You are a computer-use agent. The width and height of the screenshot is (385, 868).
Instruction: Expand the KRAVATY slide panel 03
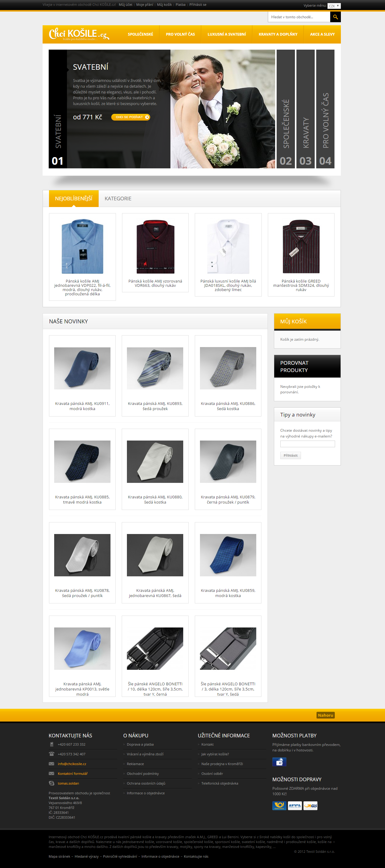(x=306, y=109)
